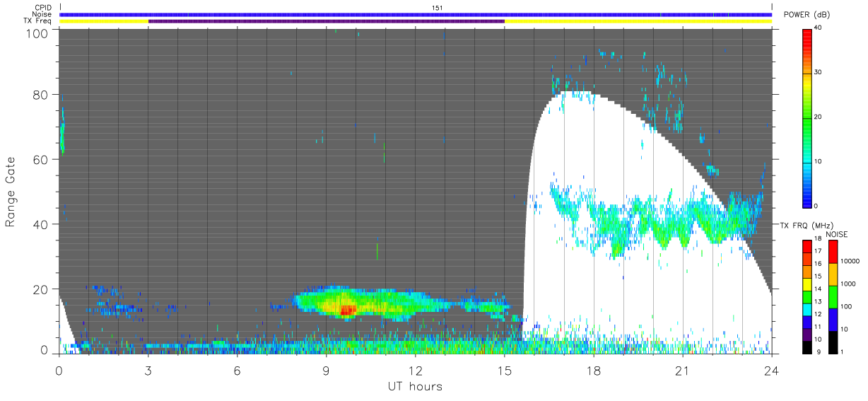
Task: Click the 40 label on POWER scale
Action: click(x=819, y=29)
